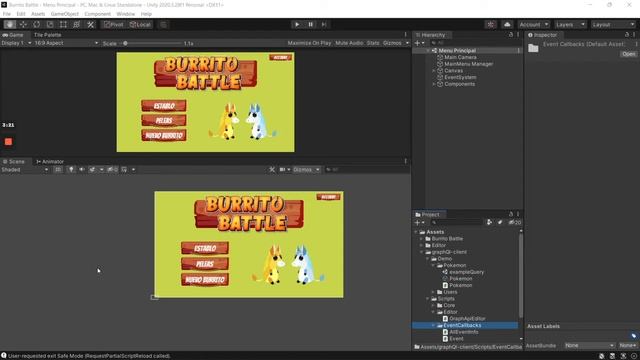Click the Inspector Open button

pos(629,54)
